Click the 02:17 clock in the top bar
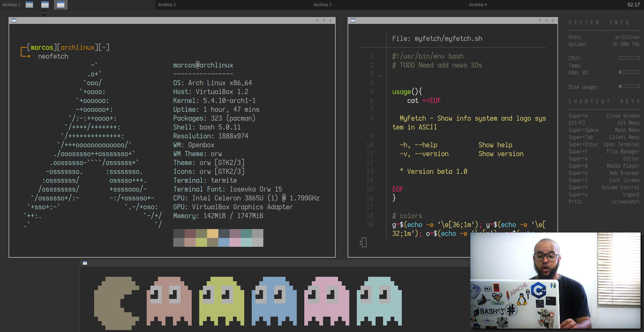 click(633, 4)
